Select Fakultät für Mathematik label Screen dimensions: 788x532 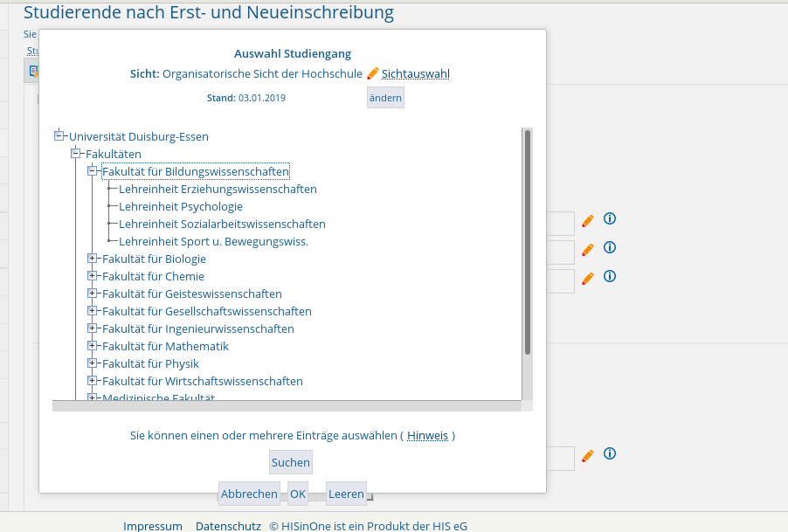165,346
